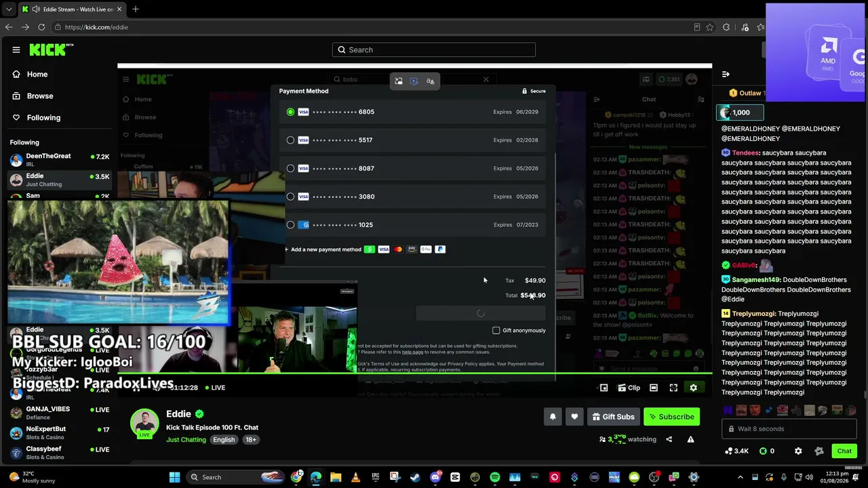Image resolution: width=868 pixels, height=488 pixels.
Task: Open File Explorer from the taskbar
Action: 336,477
